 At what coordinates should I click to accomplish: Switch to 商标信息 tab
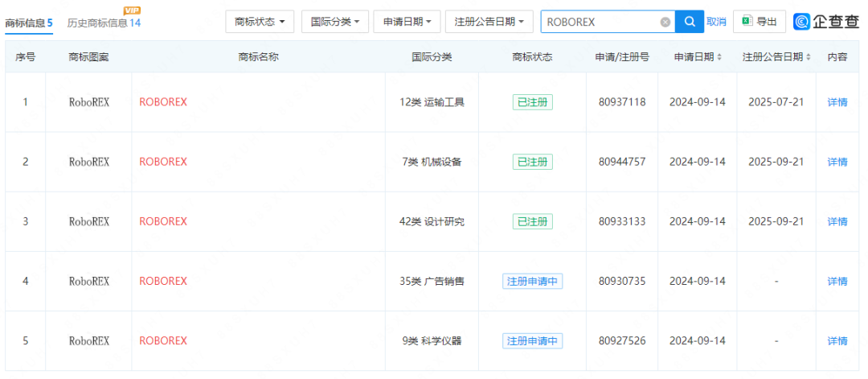(29, 23)
